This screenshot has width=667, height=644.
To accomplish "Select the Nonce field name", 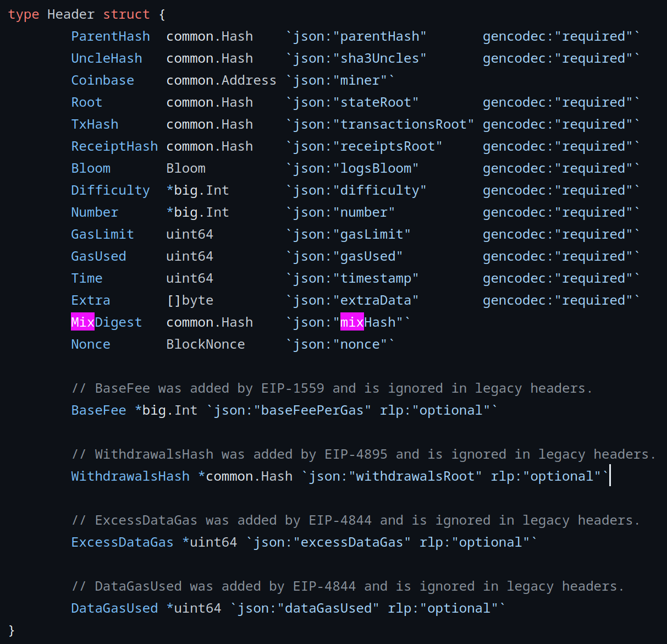I will pyautogui.click(x=90, y=344).
